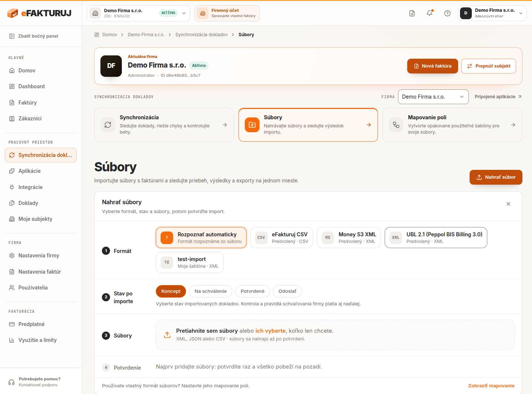Image resolution: width=532 pixels, height=394 pixels.
Task: Click the headset support icon
Action: [x=11, y=382]
